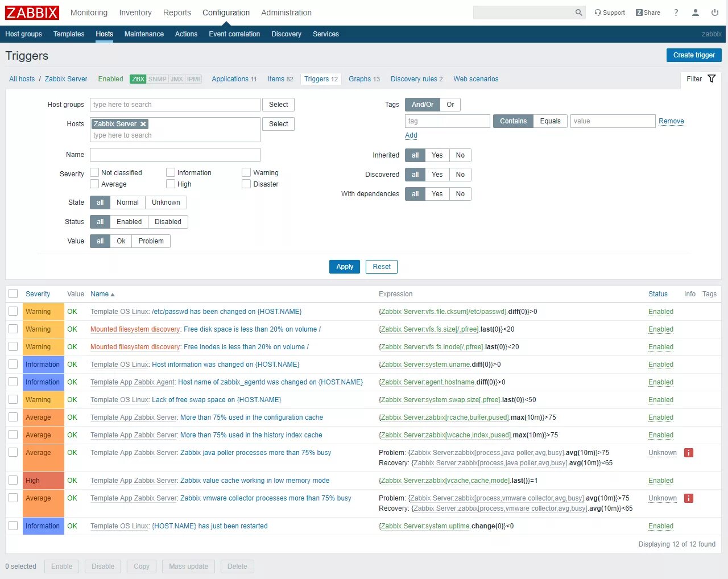728x579 pixels.
Task: Set State filter to Normal
Action: (127, 202)
